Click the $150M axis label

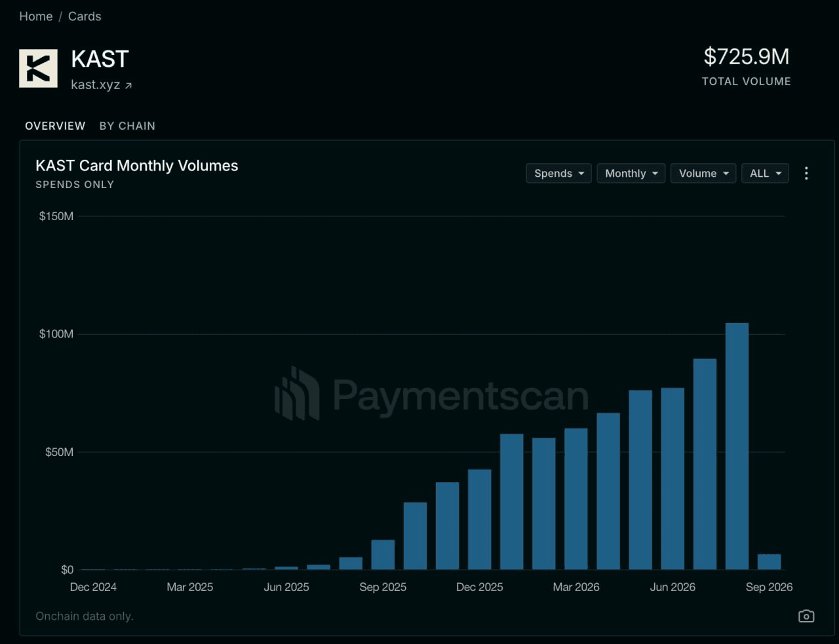[x=56, y=216]
